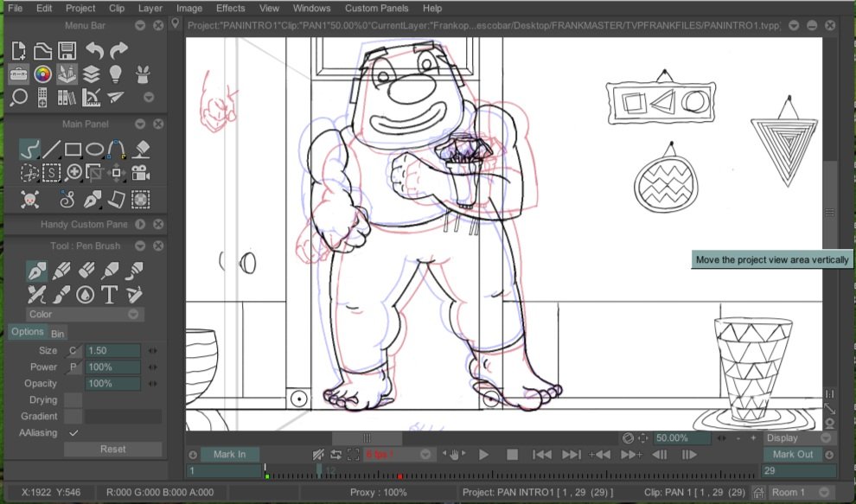This screenshot has height=504, width=856.
Task: Toggle the toolbox briefcase icon
Action: coord(18,74)
